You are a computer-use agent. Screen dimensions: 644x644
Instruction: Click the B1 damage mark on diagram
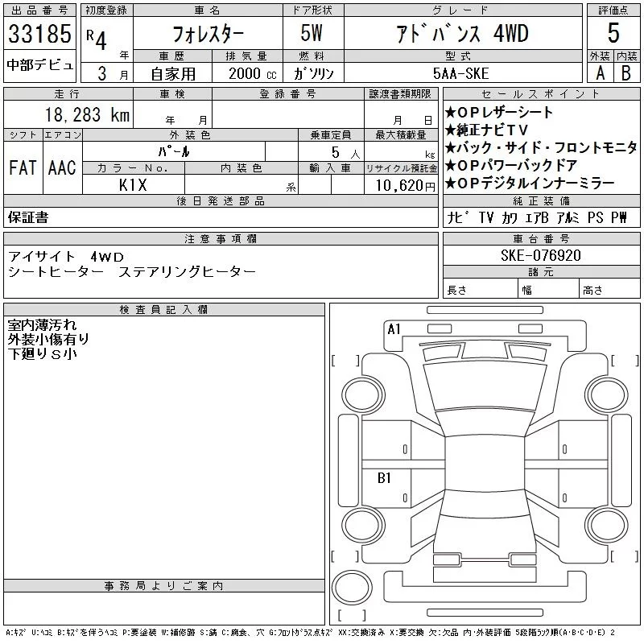(x=384, y=477)
